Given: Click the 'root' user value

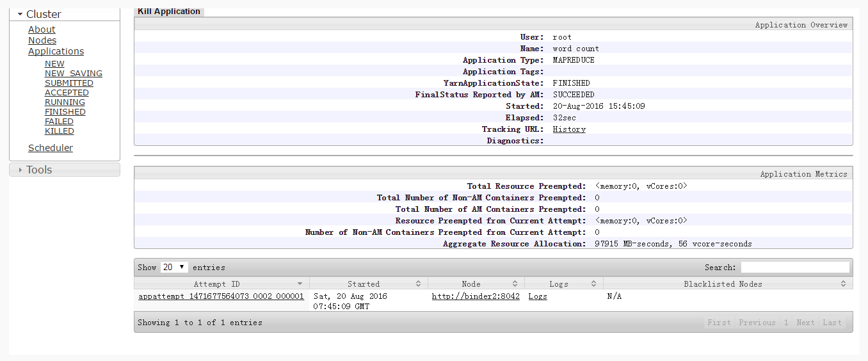Looking at the screenshot, I should [563, 37].
